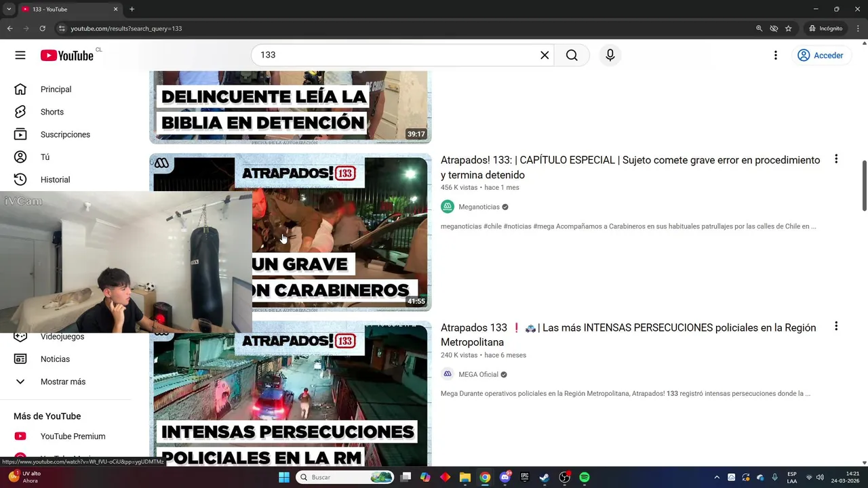Open the YouTube hamburger guide menu

[x=20, y=56]
